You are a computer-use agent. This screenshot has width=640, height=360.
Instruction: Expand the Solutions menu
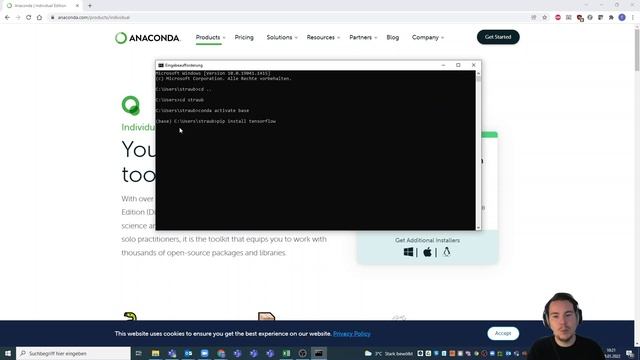pos(282,38)
